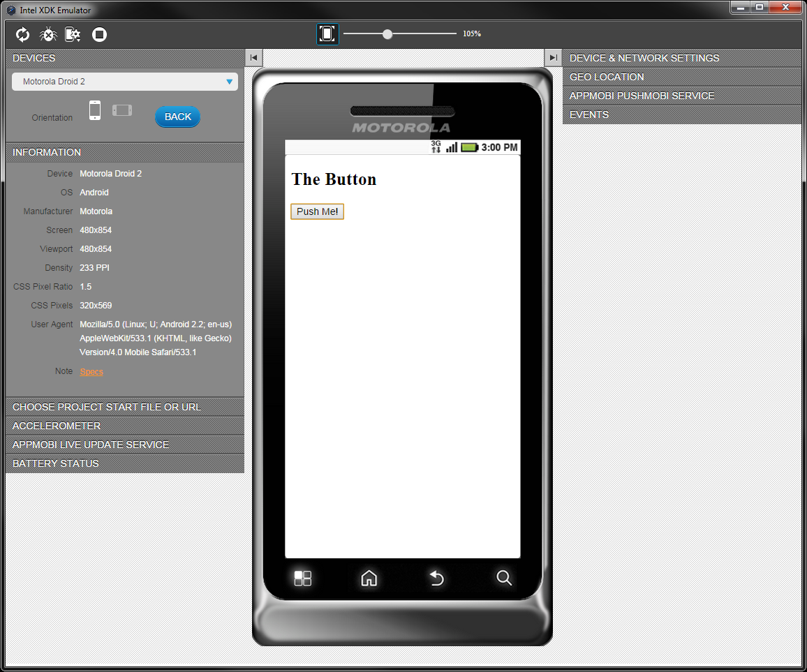
Task: Click the battery indicator in phone status bar
Action: click(x=469, y=148)
